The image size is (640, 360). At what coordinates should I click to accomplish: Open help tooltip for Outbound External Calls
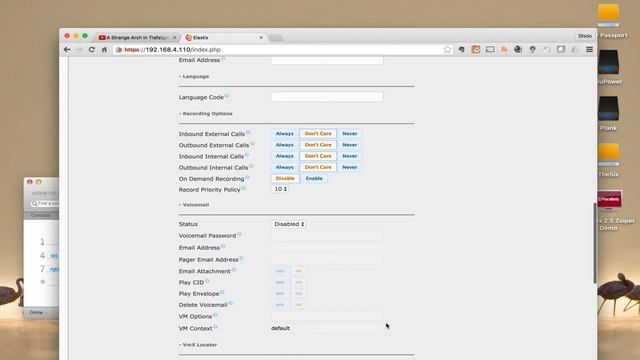coord(252,144)
